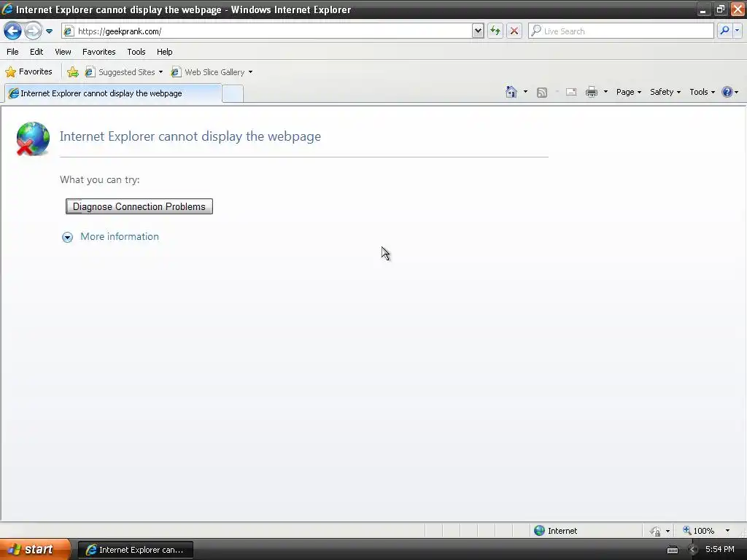Click the RSS feeds icon
The image size is (747, 560).
[x=542, y=93]
